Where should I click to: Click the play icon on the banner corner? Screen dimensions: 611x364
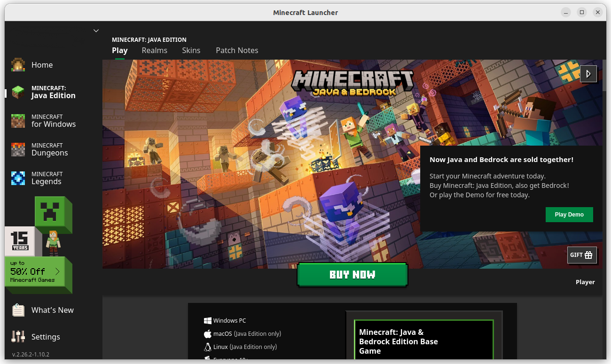[x=588, y=74]
